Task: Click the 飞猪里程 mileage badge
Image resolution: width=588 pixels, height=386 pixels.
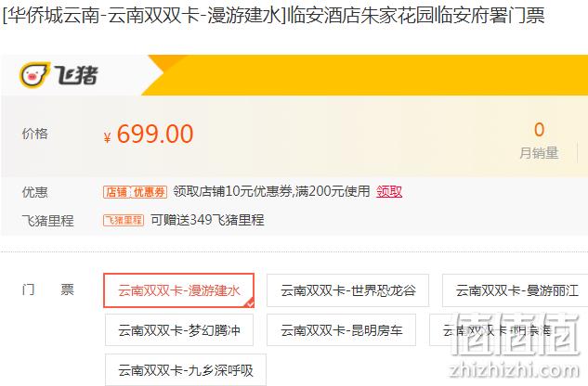Action: click(x=124, y=220)
